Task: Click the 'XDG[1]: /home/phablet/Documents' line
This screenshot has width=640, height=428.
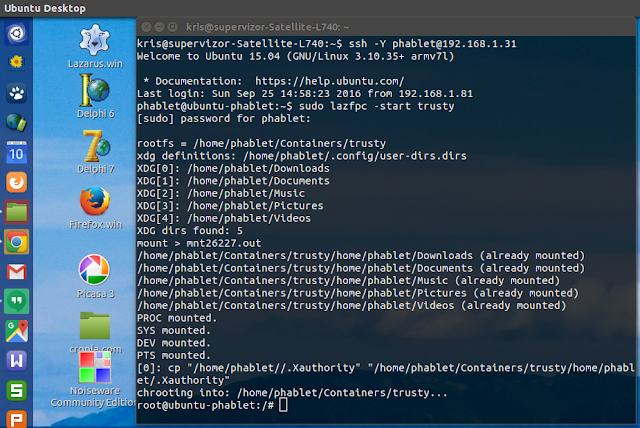Action: click(x=233, y=181)
